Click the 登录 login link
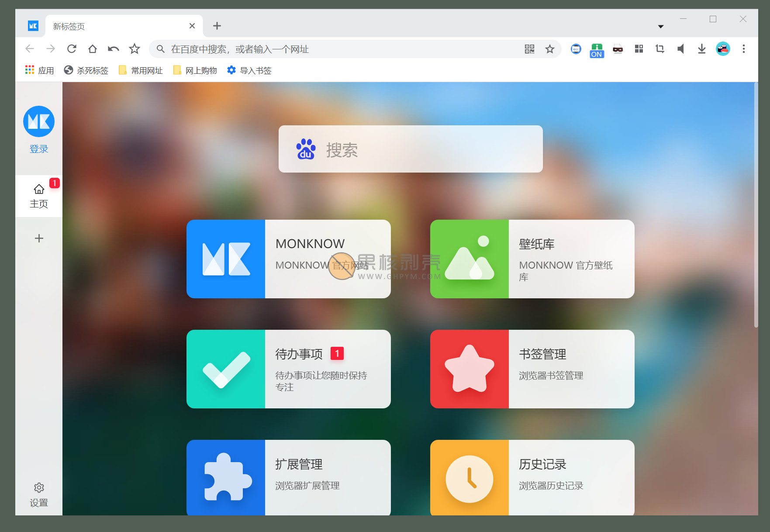 39,149
